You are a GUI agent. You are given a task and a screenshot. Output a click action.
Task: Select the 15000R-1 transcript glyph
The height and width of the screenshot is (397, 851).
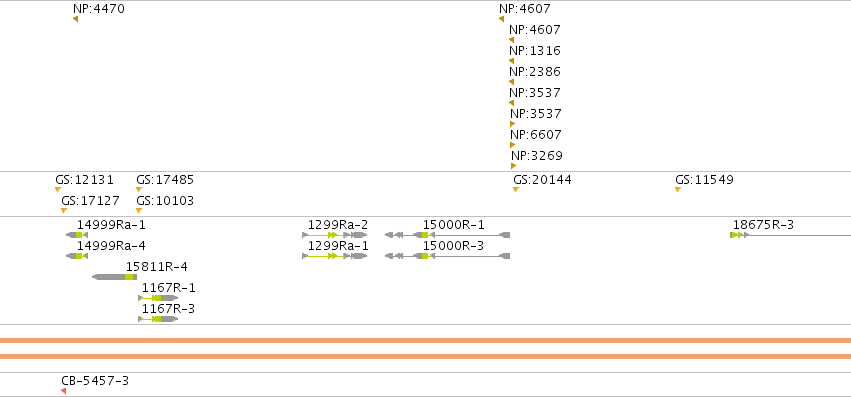click(x=447, y=235)
